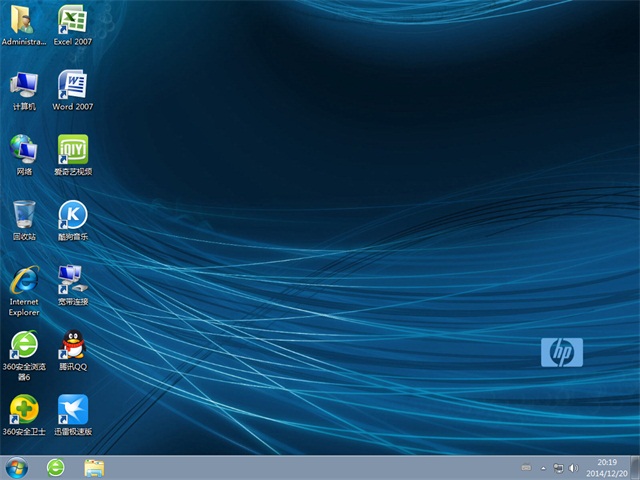Screen dimensions: 640x480
Task: Click the taskbar clock showing 20:19
Action: [x=606, y=467]
